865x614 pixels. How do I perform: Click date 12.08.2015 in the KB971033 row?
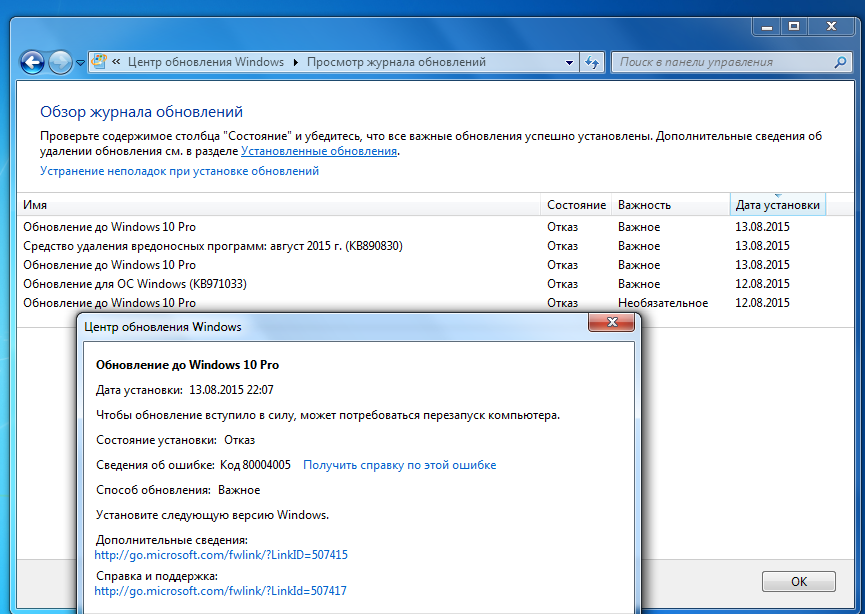762,284
